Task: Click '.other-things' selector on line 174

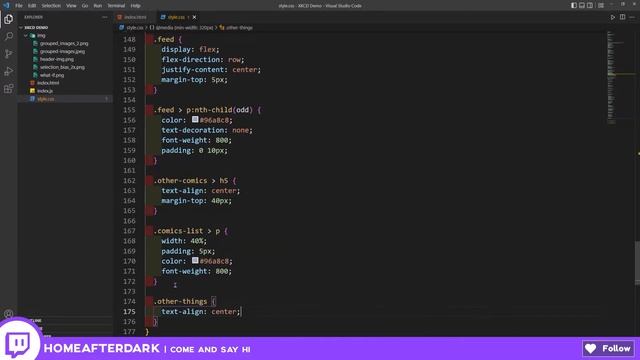Action: pyautogui.click(x=180, y=302)
